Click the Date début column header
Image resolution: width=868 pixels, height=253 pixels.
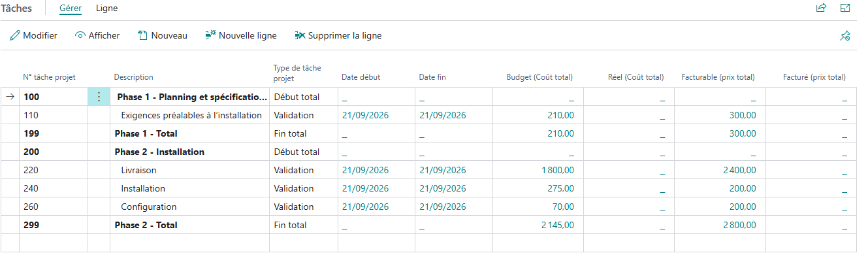[x=361, y=77]
